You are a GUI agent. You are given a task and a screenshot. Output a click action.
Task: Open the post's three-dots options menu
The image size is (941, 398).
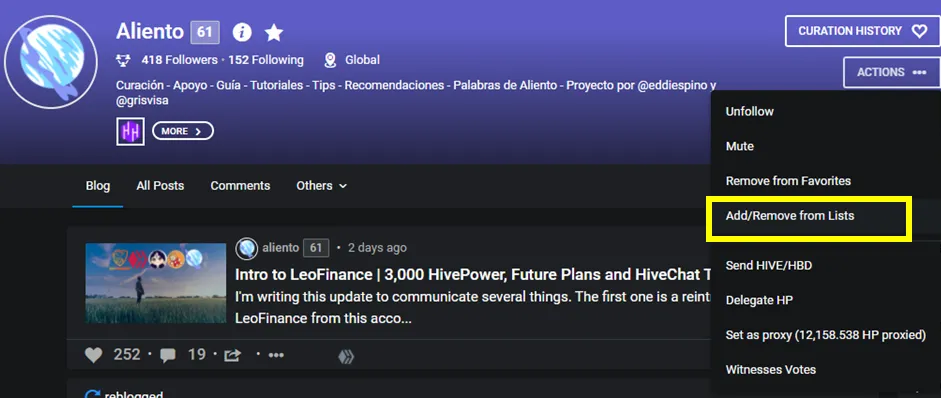tap(276, 355)
